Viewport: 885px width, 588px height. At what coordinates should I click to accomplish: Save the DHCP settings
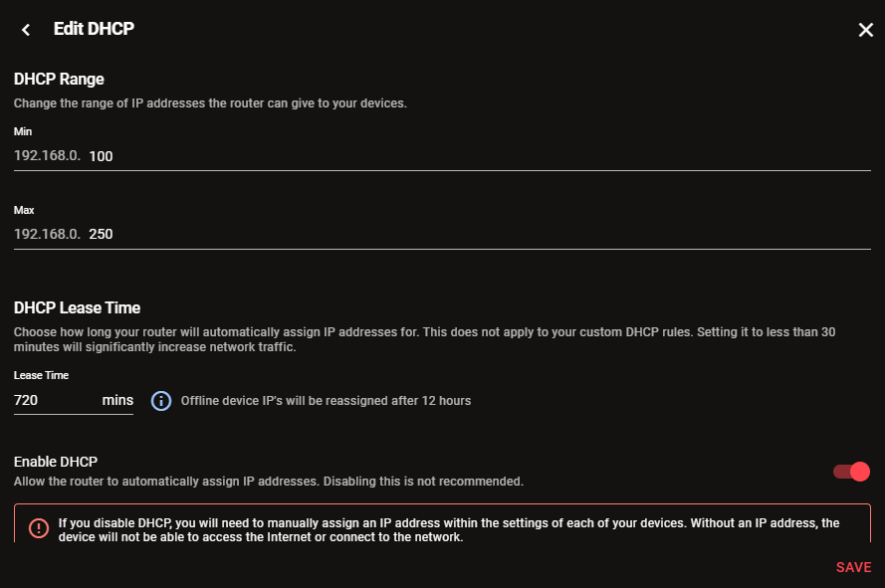coord(853,567)
